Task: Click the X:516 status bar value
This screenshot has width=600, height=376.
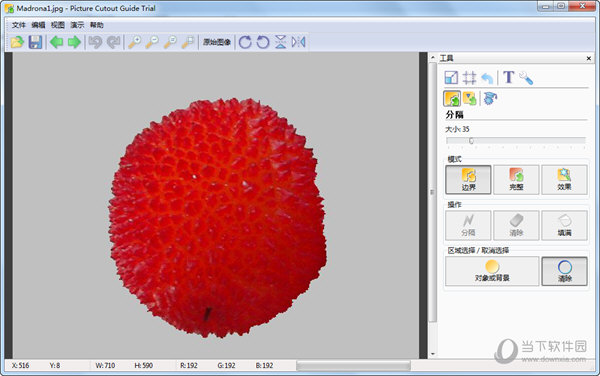Action: click(20, 366)
